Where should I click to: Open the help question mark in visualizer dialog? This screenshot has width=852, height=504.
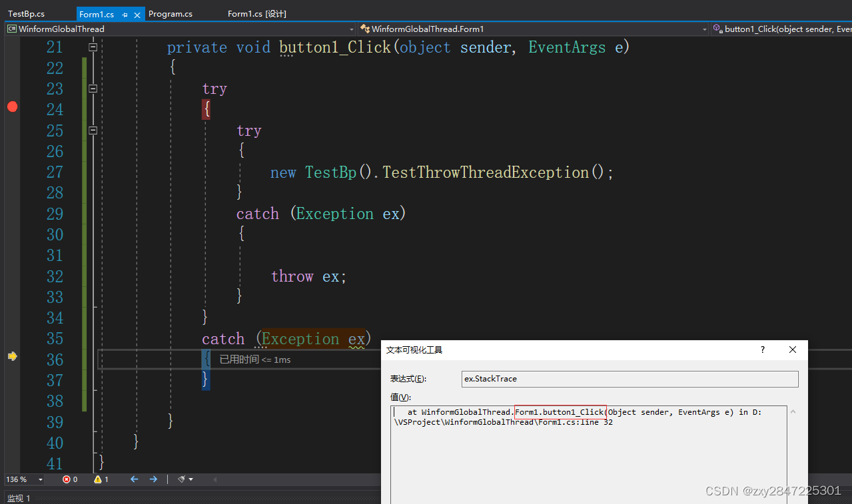tap(763, 350)
